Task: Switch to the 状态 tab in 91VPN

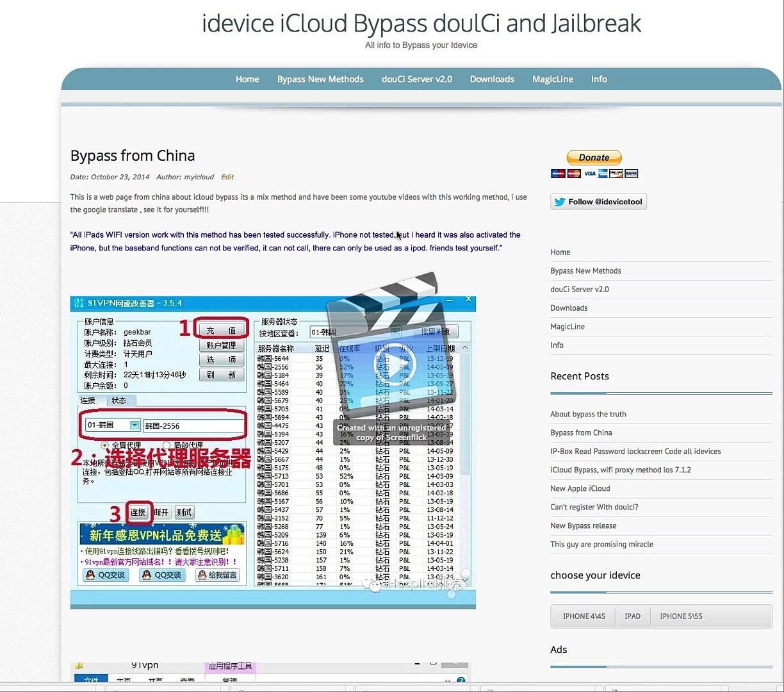Action: (119, 400)
